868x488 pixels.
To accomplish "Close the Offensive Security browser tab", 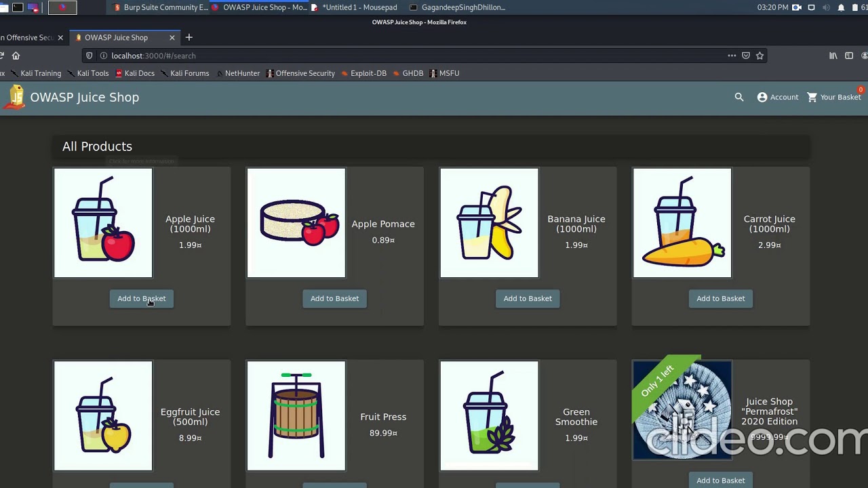I will coord(60,37).
